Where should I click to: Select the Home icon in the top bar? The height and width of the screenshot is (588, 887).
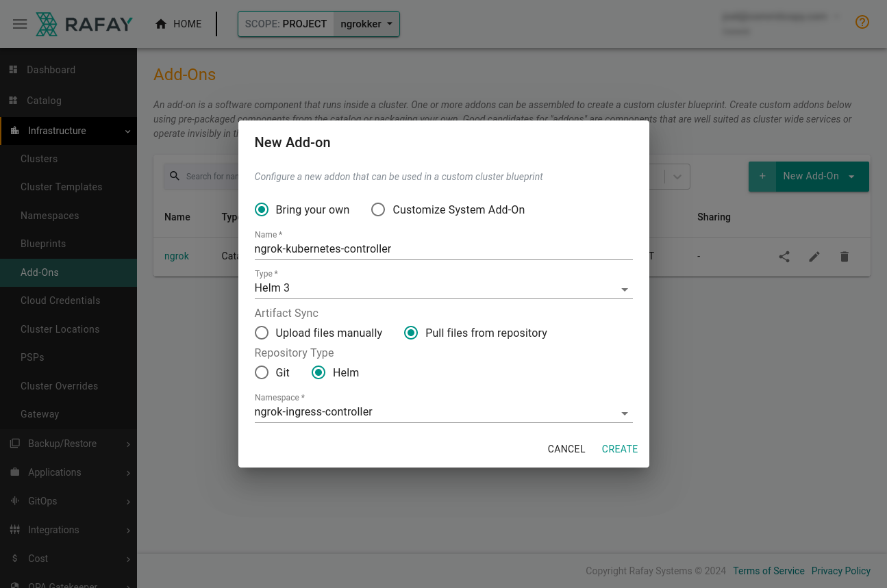coord(160,23)
